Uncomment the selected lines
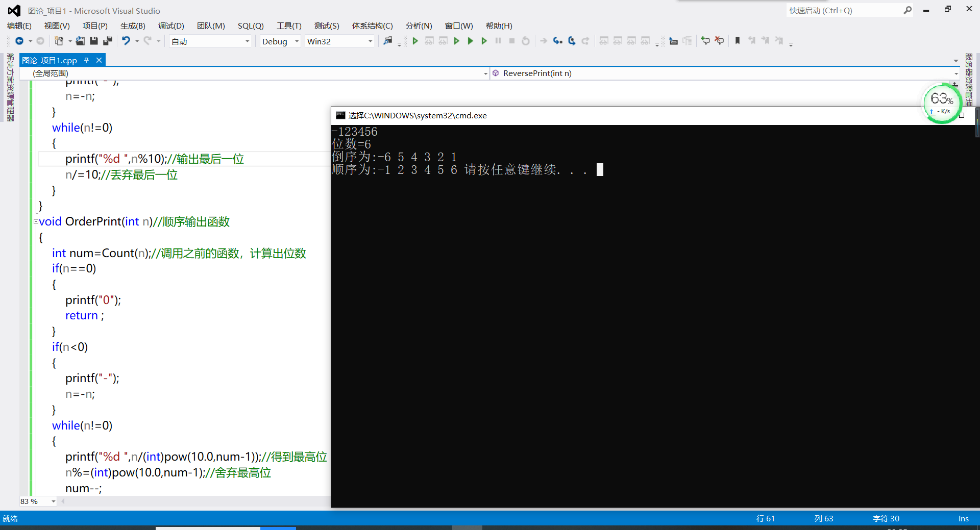Screen dimensions: 980x530 tap(719, 41)
